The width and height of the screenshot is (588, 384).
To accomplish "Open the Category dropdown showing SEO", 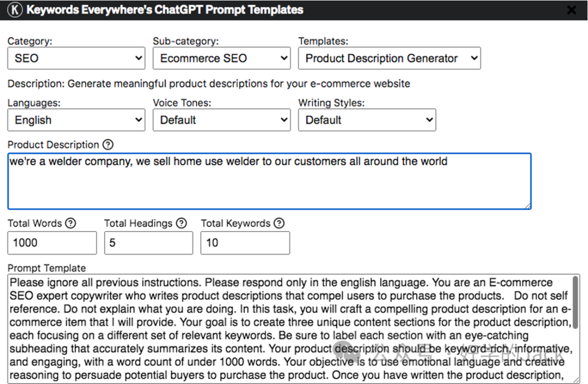I will [x=76, y=58].
